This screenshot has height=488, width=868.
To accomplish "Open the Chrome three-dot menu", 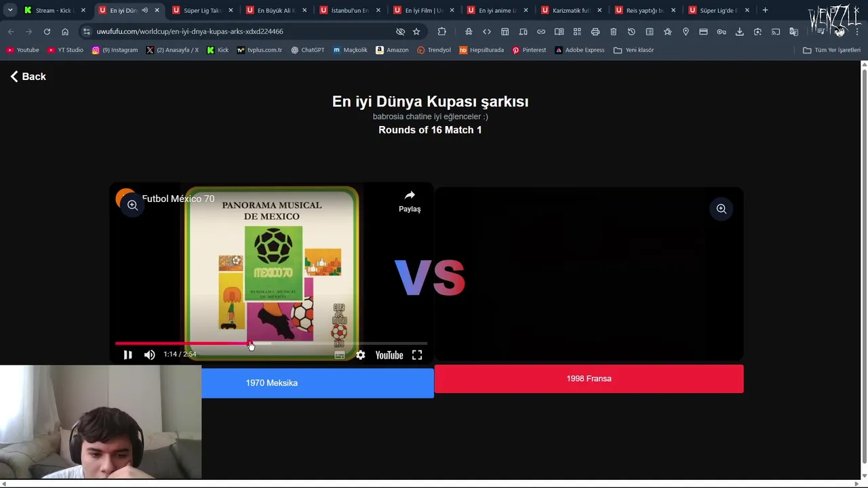I will (x=857, y=31).
